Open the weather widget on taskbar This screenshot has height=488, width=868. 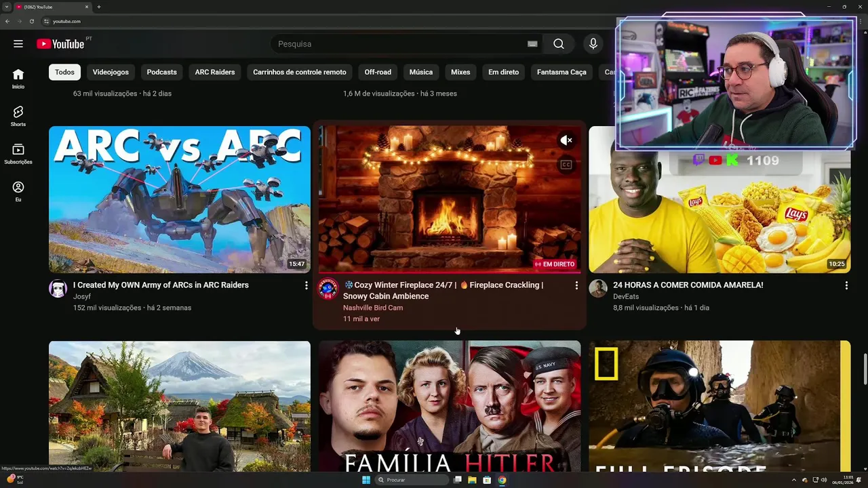coord(15,480)
